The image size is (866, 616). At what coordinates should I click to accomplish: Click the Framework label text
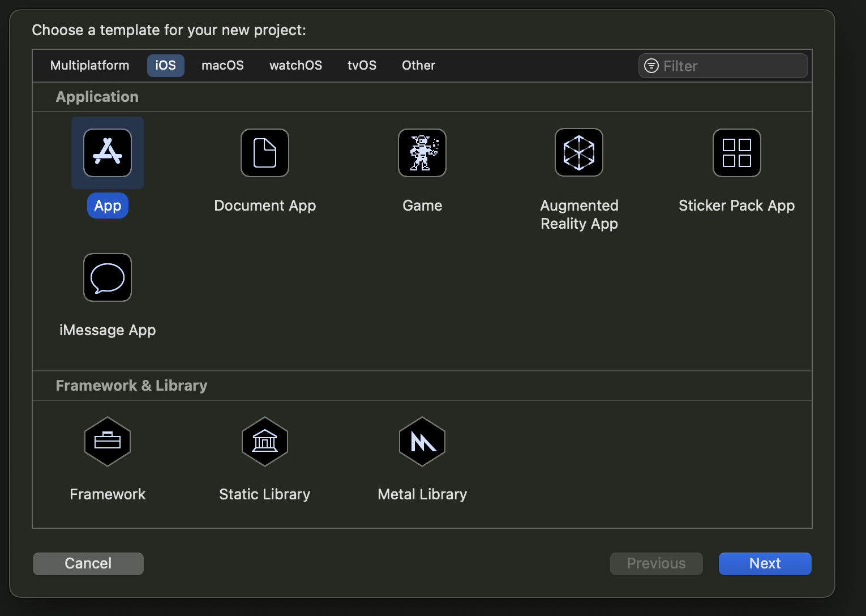tap(108, 494)
